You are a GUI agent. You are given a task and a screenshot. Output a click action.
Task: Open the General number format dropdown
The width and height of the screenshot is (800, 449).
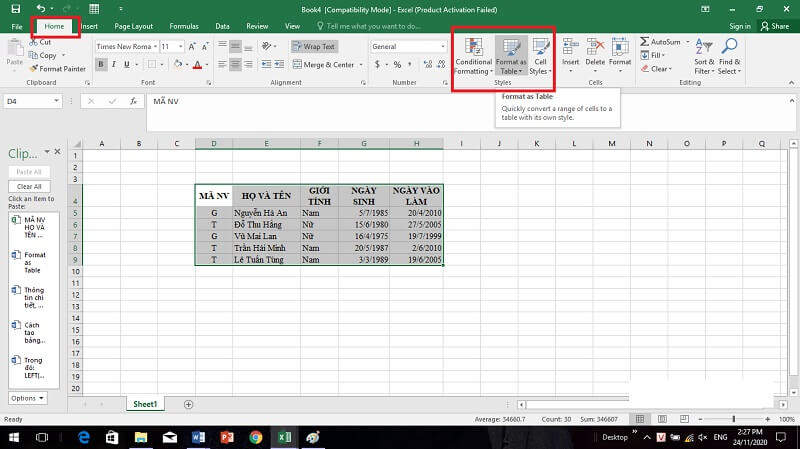(x=441, y=47)
